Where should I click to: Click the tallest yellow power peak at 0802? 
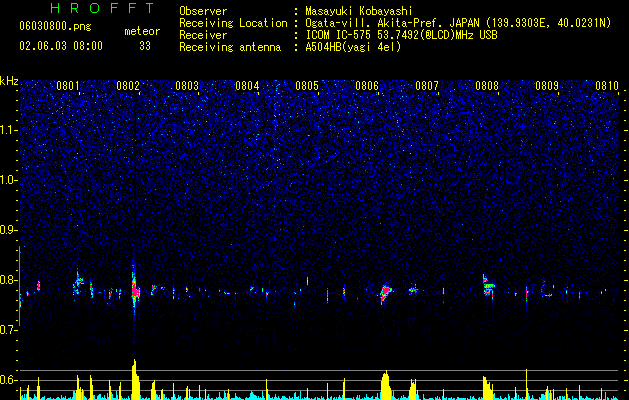[136, 379]
